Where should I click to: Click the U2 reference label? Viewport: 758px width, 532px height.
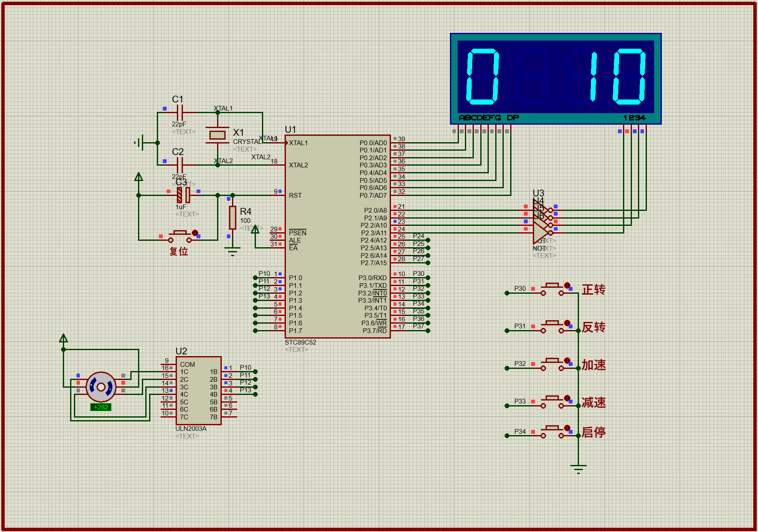tap(181, 351)
